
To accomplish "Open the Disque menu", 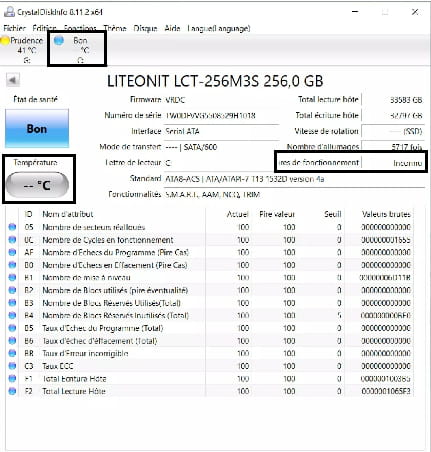I will pos(145,28).
